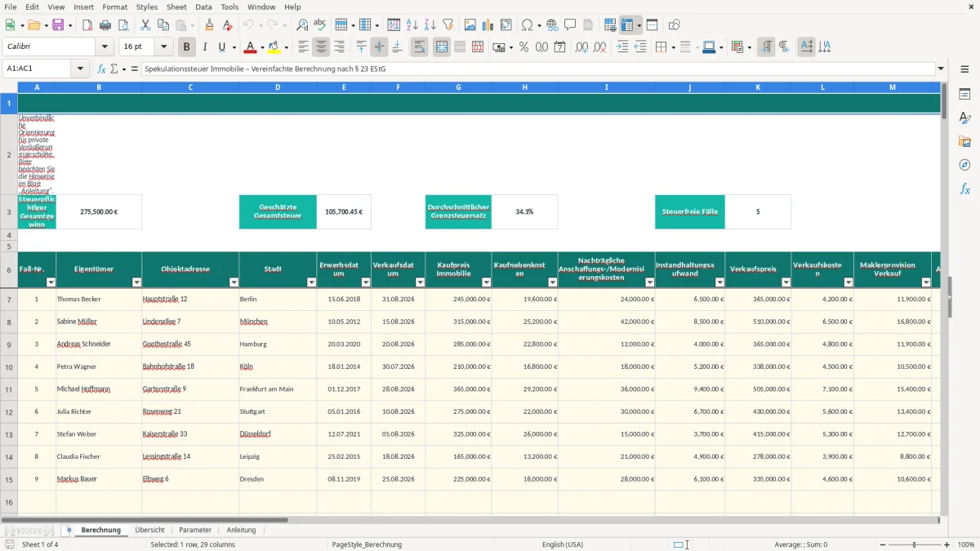The height and width of the screenshot is (551, 980).
Task: Expand the formula bar
Action: 941,69
